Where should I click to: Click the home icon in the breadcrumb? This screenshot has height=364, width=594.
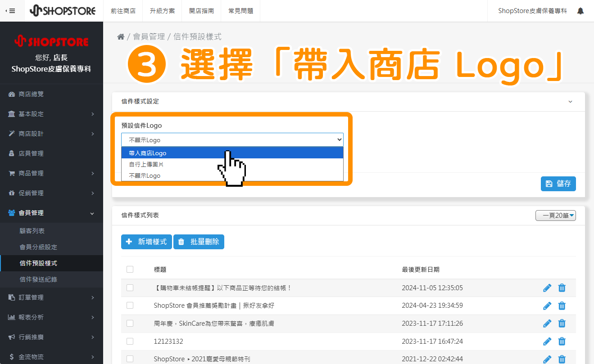point(121,36)
